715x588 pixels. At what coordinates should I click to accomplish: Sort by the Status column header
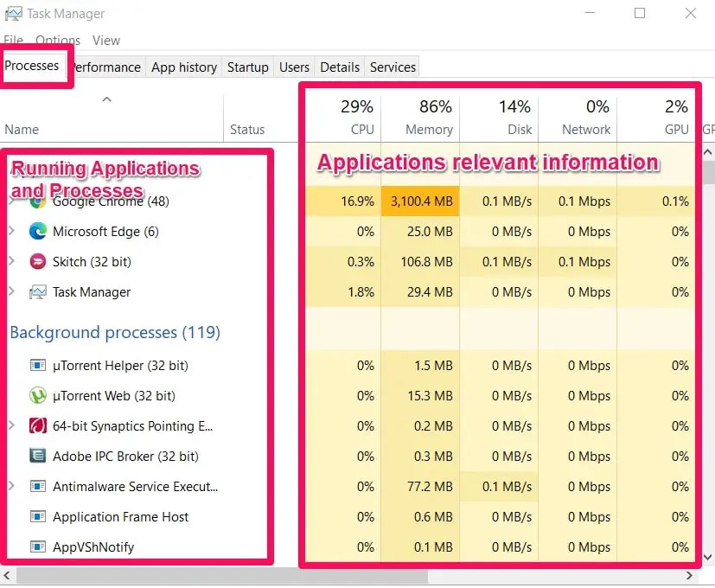[x=262, y=118]
